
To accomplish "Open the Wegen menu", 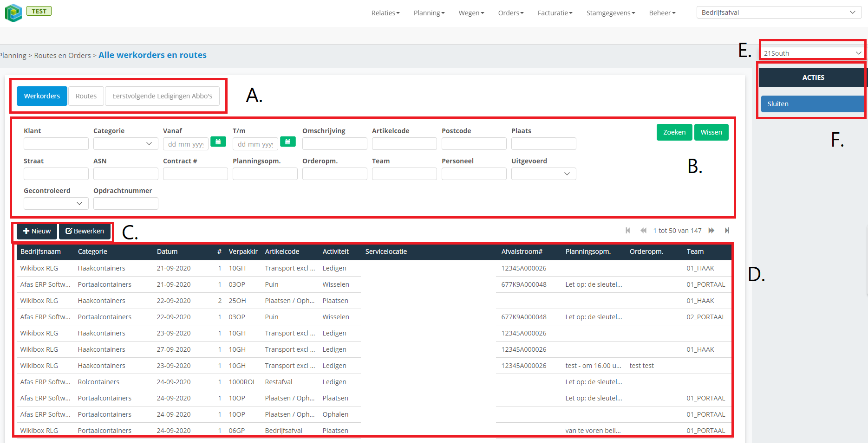I will click(471, 13).
